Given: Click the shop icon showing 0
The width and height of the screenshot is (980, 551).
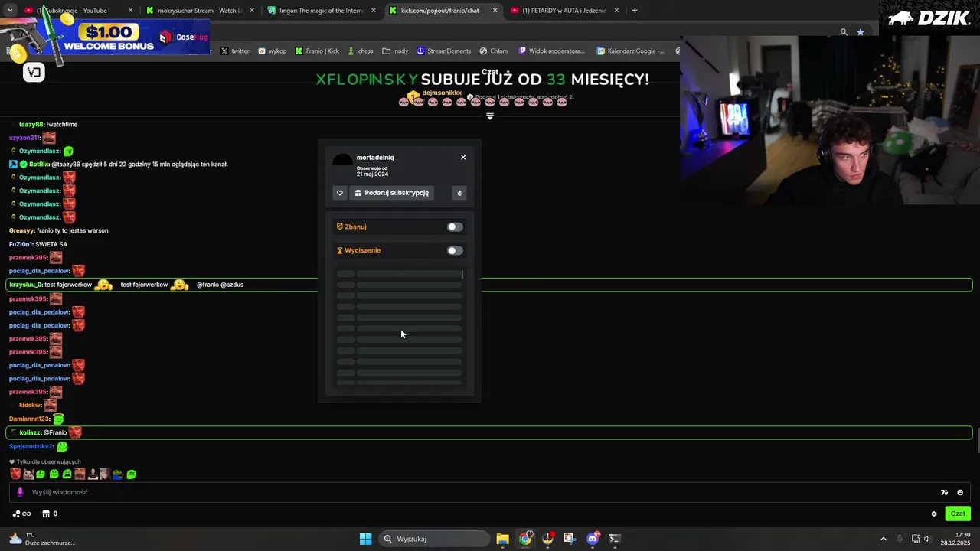Looking at the screenshot, I should (49, 514).
